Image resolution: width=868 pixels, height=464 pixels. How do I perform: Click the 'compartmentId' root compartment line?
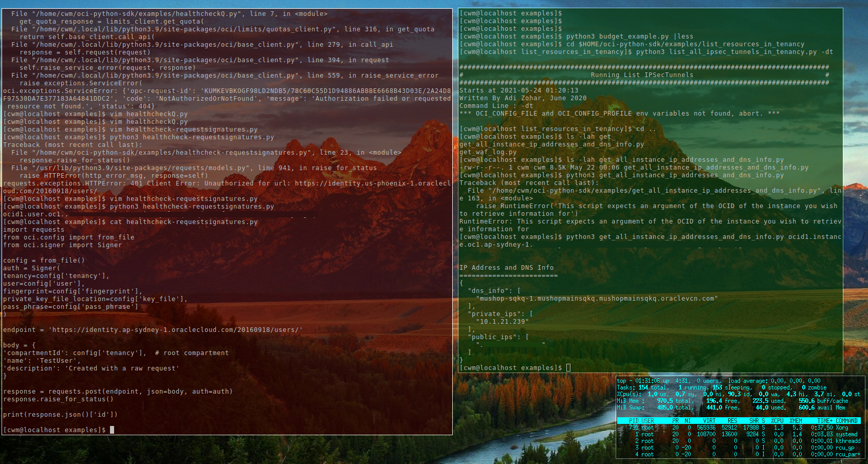(x=116, y=353)
